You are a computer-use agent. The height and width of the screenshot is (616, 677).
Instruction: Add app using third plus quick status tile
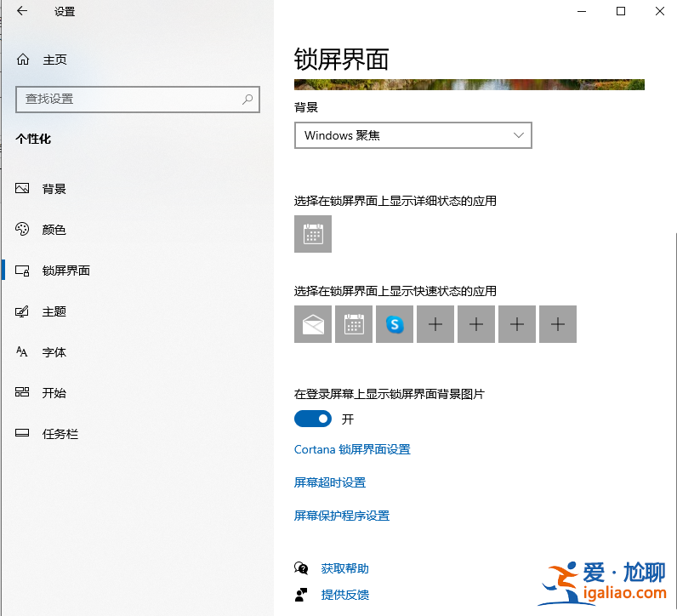point(517,324)
